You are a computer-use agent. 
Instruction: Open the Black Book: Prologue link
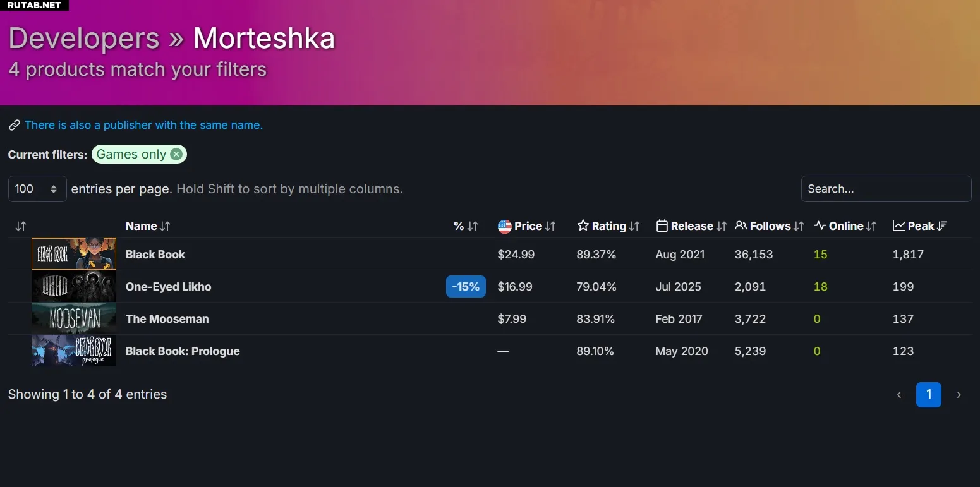click(183, 351)
